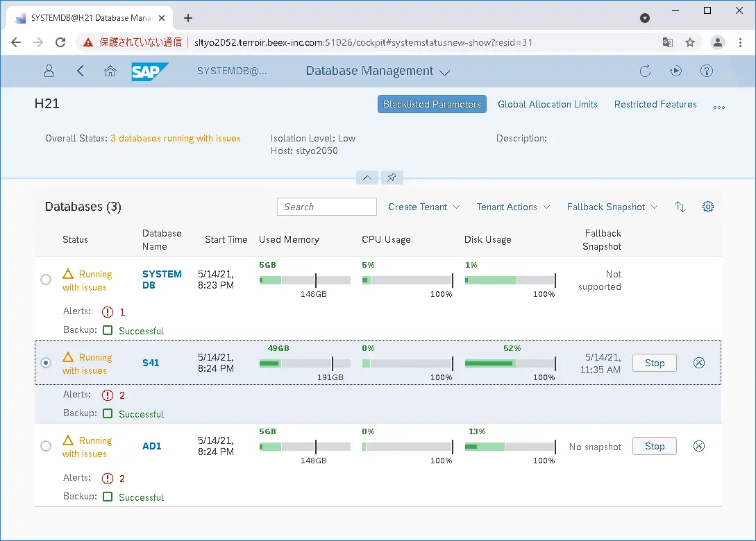The height and width of the screenshot is (541, 756).
Task: Click the warning triangle for S41 status
Action: (68, 357)
